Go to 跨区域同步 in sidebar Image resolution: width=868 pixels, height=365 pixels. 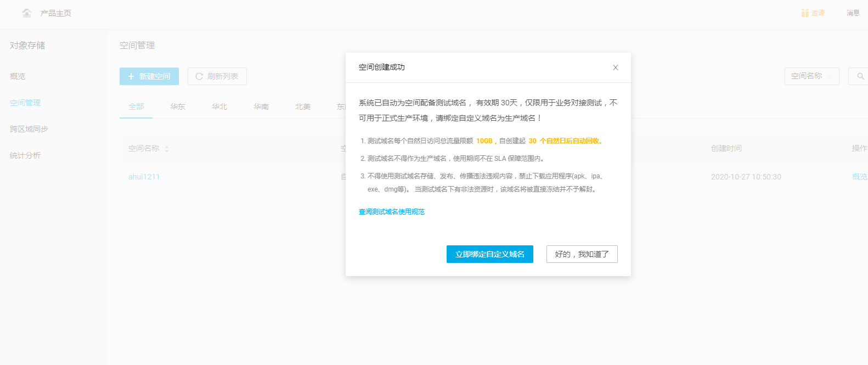[29, 129]
